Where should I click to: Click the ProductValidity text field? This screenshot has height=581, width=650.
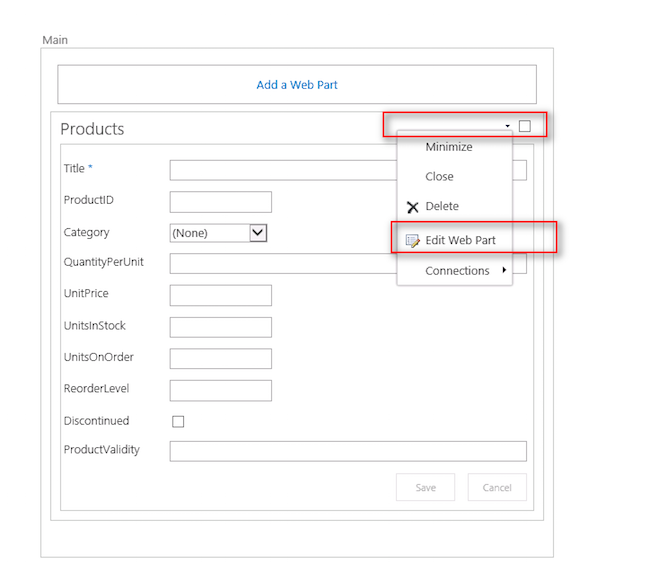click(x=348, y=451)
